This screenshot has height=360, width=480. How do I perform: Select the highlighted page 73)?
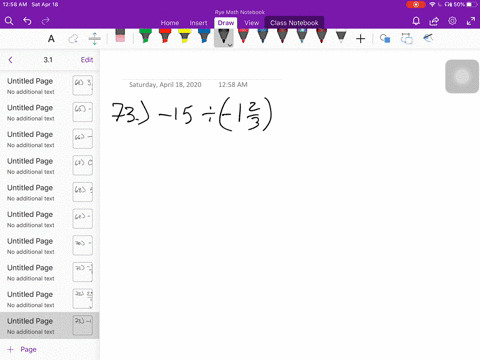pos(50,325)
